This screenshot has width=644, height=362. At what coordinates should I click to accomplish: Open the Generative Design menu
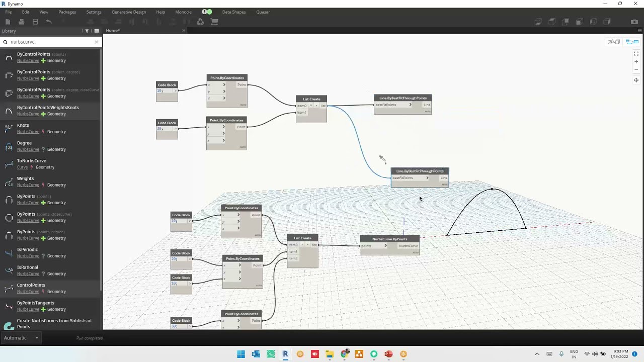[x=129, y=12]
